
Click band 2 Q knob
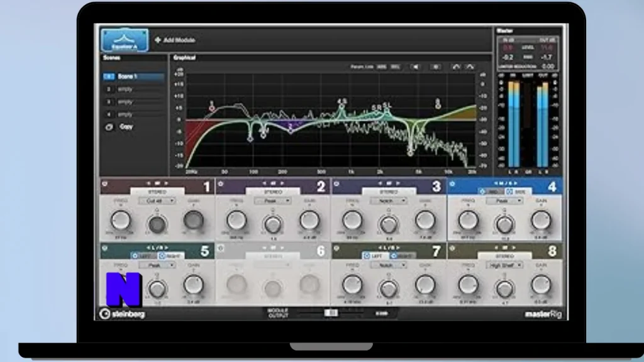[x=273, y=224]
